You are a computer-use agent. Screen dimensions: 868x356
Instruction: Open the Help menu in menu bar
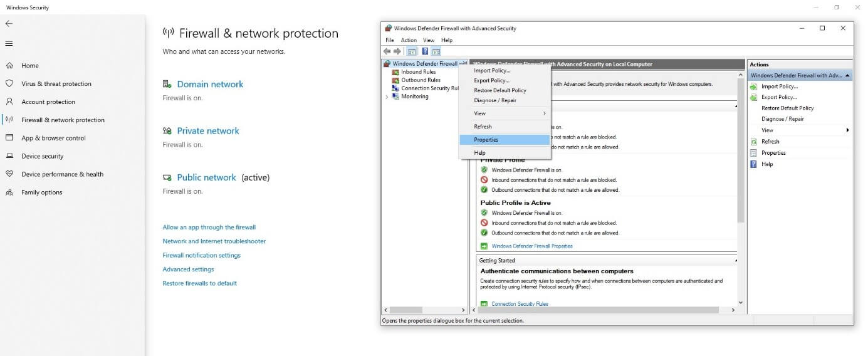[447, 40]
